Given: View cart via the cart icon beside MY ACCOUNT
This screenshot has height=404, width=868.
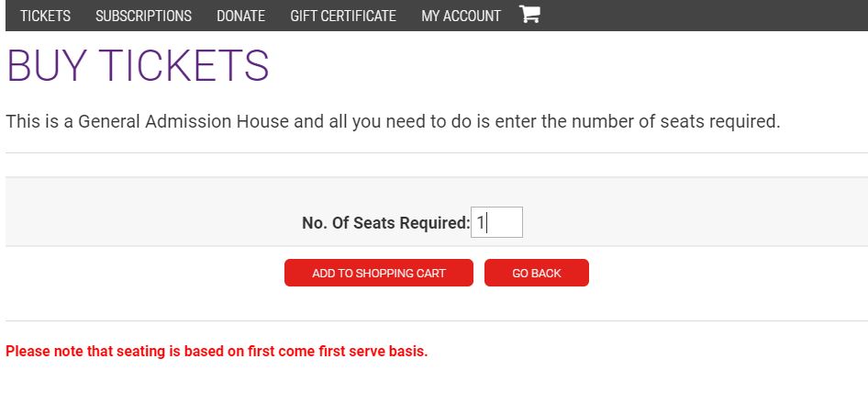Looking at the screenshot, I should [x=529, y=15].
